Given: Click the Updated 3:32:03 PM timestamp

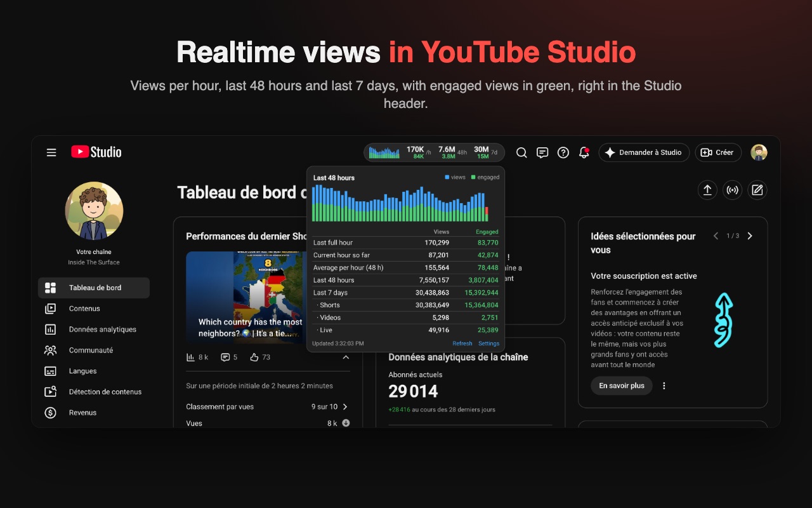Looking at the screenshot, I should point(338,344).
